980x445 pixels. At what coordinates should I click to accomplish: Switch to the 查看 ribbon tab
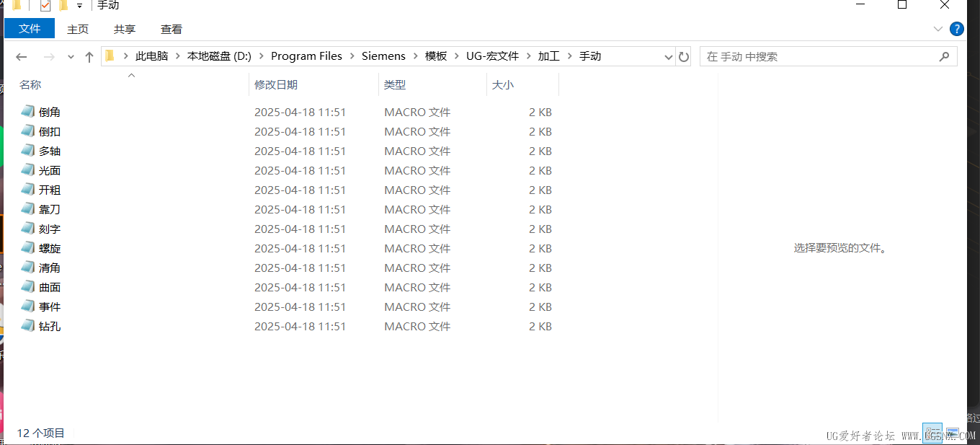[x=171, y=30]
